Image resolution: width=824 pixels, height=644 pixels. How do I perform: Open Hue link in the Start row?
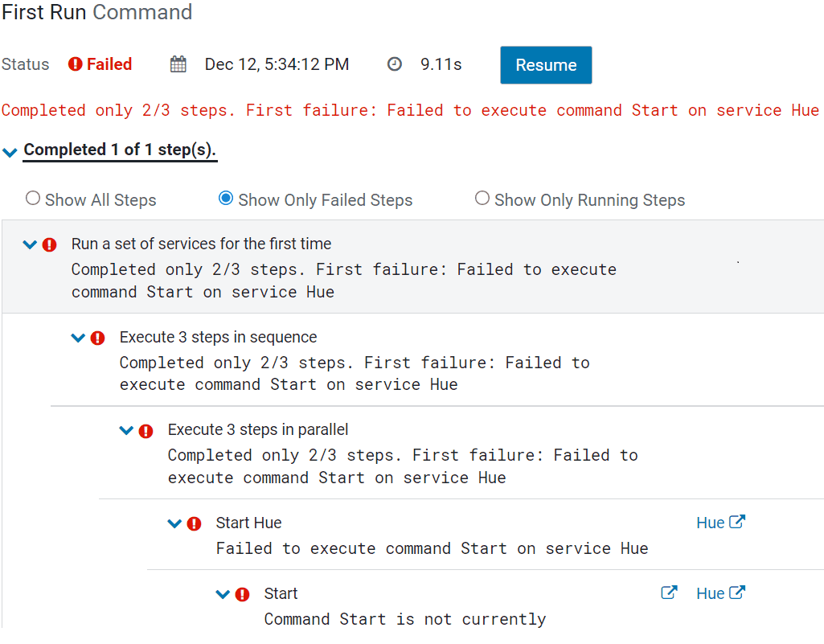tap(720, 593)
